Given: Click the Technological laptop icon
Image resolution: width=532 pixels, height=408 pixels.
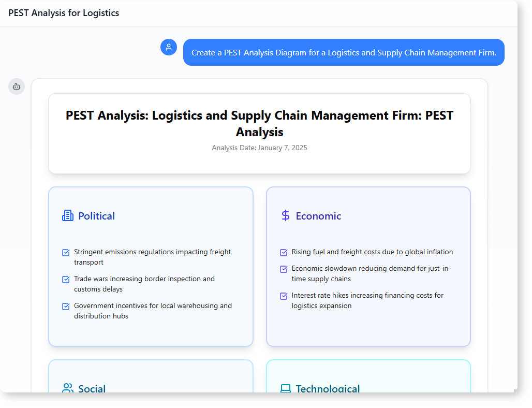Looking at the screenshot, I should click(x=285, y=388).
